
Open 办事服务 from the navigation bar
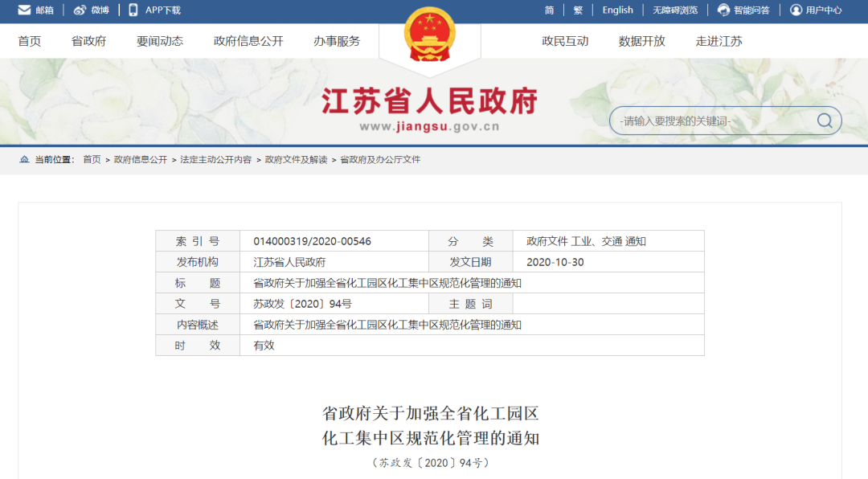click(x=338, y=41)
